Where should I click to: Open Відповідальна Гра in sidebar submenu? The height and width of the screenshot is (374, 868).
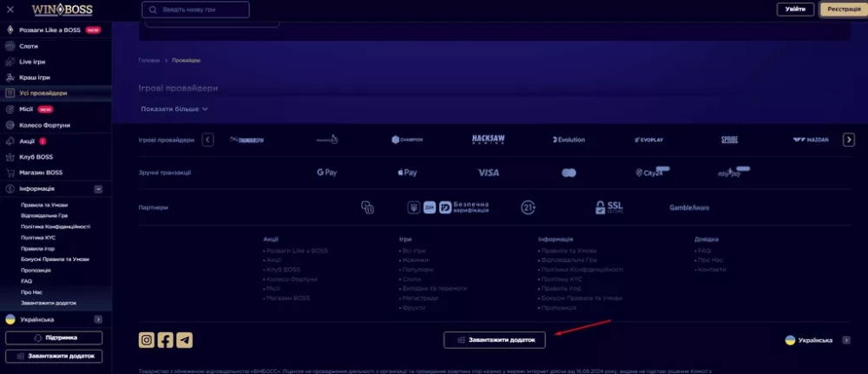click(x=43, y=216)
